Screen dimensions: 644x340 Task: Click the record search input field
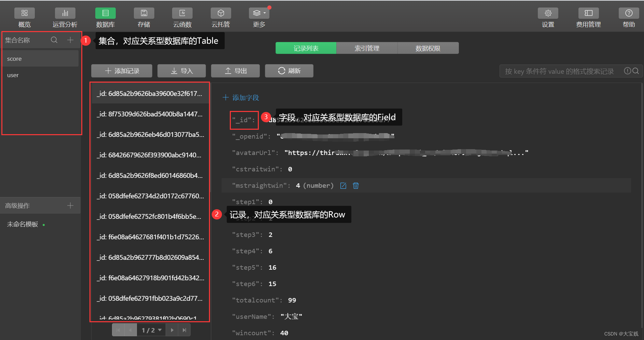click(x=560, y=71)
